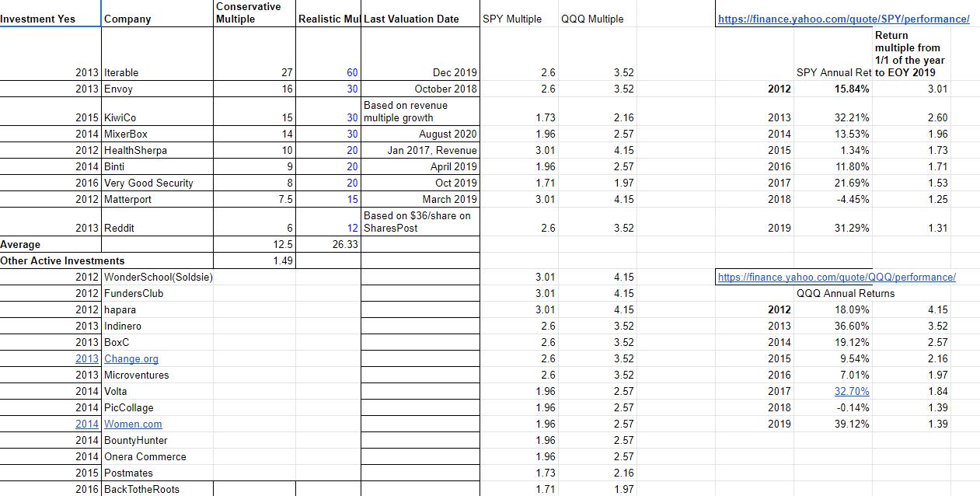980x496 pixels.
Task: Select the HealthSherpa company cell
Action: click(157, 150)
